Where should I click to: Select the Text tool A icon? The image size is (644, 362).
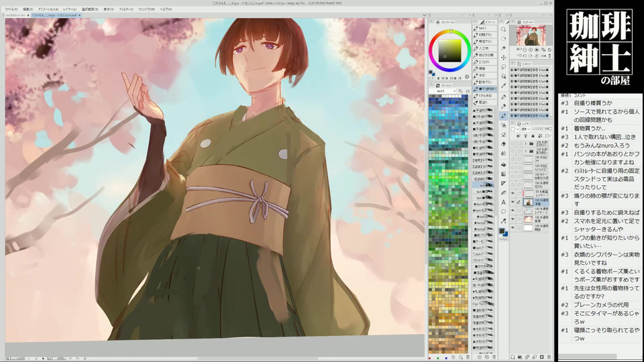[x=504, y=202]
